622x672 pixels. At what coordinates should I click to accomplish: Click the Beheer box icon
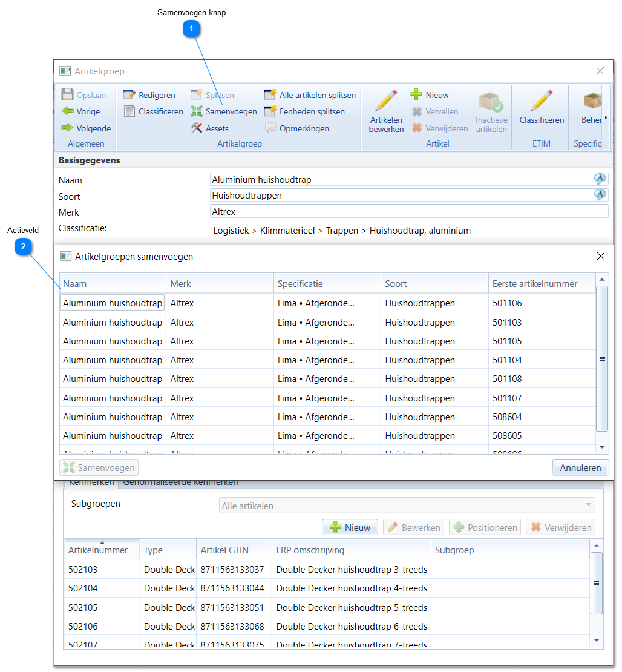click(x=592, y=101)
